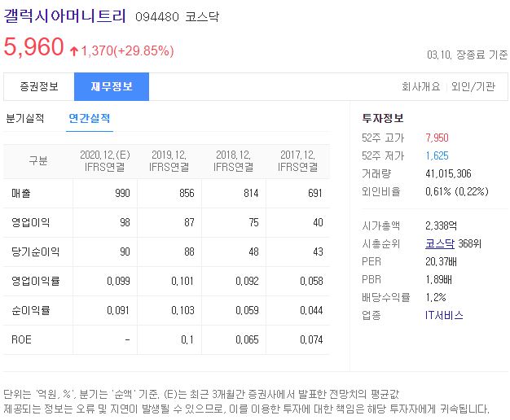Click 배당수익률 value 1.2%
Viewport: 510px width, 420px height.
click(436, 297)
